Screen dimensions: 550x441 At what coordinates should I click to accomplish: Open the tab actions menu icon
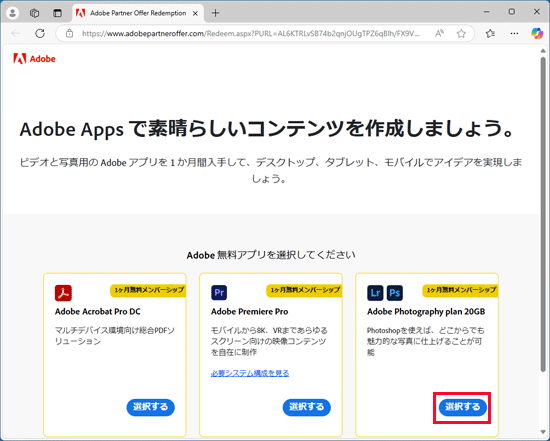coord(57,13)
